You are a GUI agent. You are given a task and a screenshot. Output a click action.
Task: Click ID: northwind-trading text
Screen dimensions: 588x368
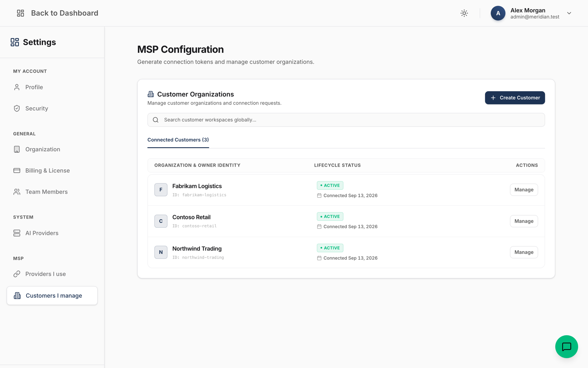[198, 258]
